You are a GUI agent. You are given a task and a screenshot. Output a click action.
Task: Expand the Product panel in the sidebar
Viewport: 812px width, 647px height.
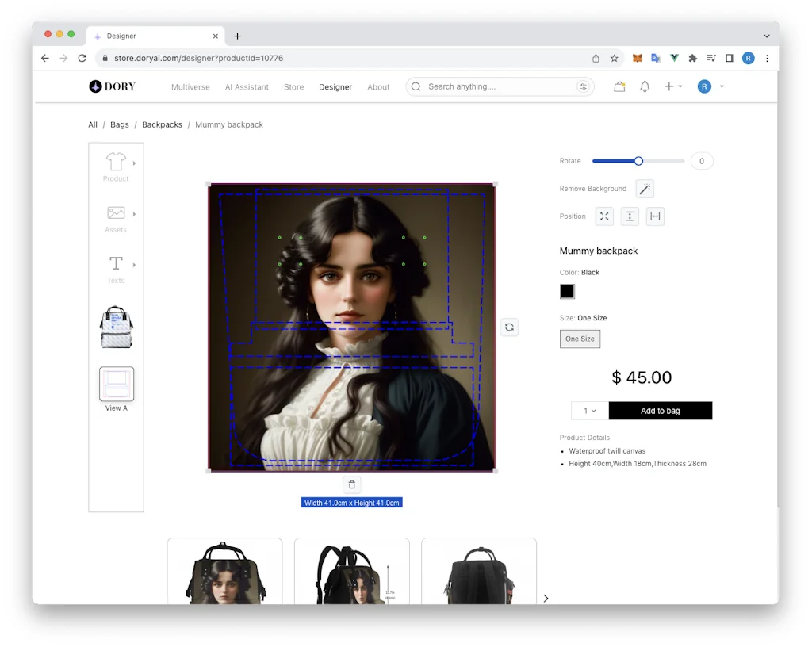(117, 167)
